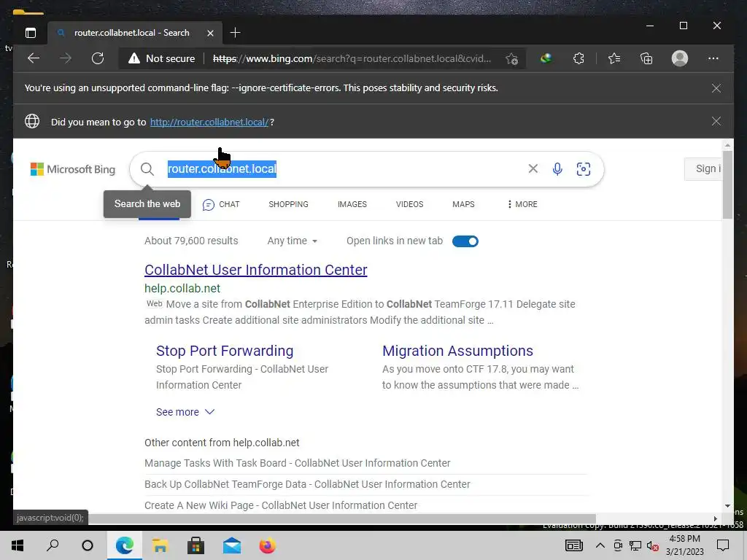
Task: Open the user profile icon
Action: [680, 58]
